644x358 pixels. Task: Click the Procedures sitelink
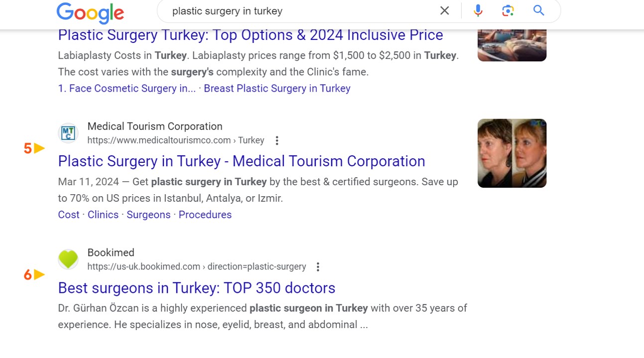205,214
